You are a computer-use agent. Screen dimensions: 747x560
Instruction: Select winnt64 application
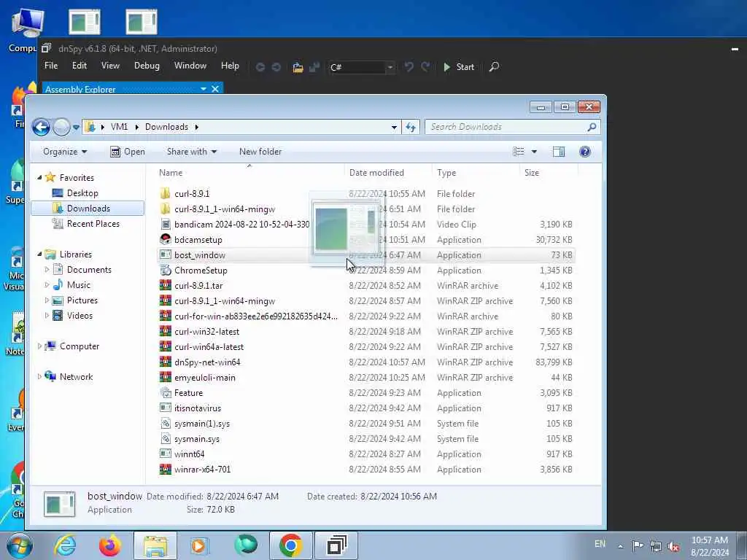(189, 454)
